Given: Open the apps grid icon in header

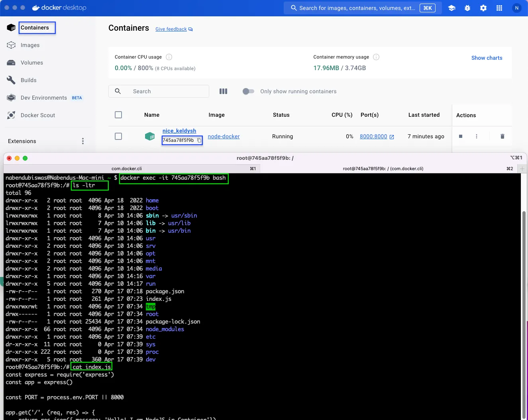Looking at the screenshot, I should pos(499,8).
